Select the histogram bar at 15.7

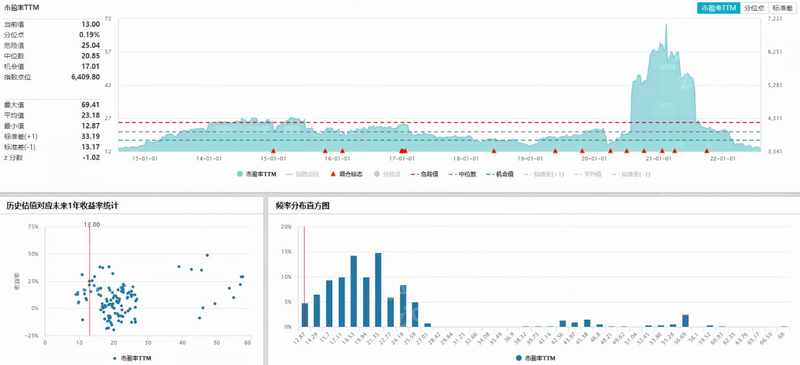pos(329,303)
